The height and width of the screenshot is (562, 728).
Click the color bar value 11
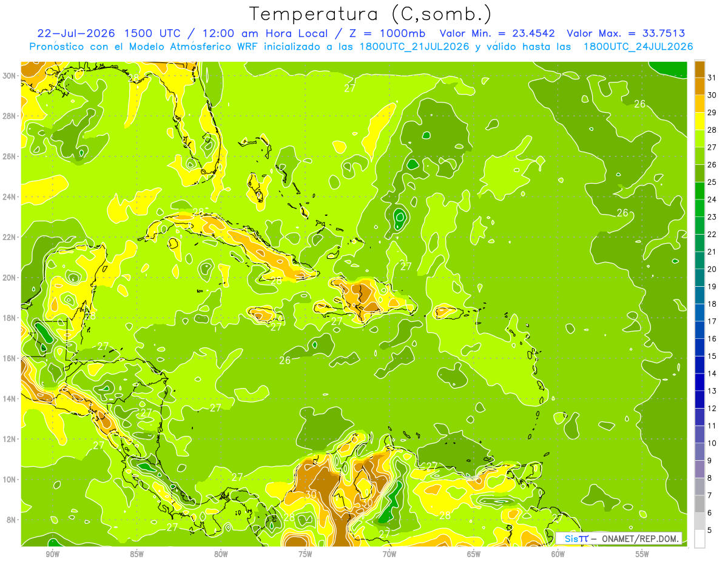712,426
